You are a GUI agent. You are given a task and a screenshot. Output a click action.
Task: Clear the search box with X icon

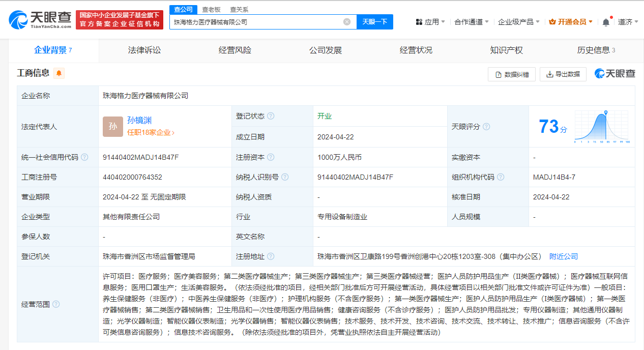pyautogui.click(x=347, y=22)
